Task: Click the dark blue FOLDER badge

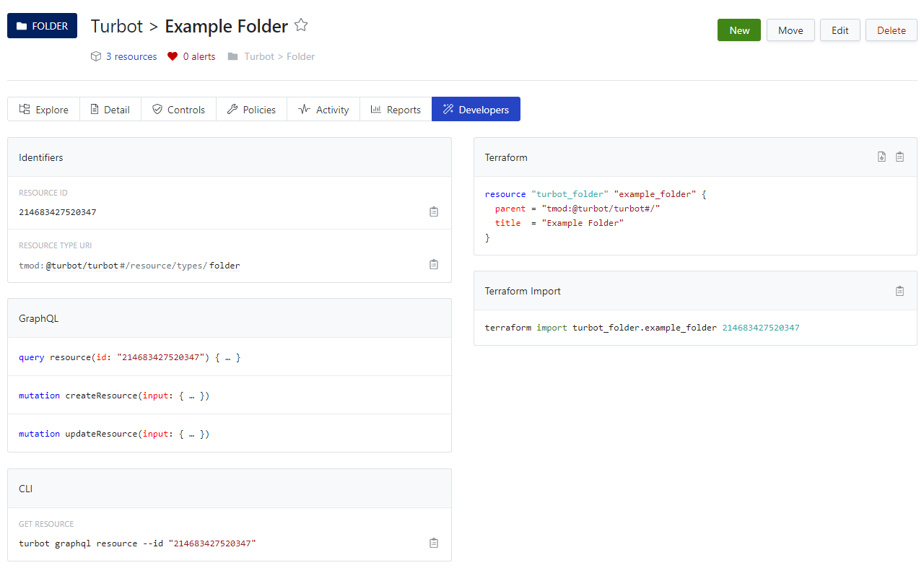Action: coord(42,25)
